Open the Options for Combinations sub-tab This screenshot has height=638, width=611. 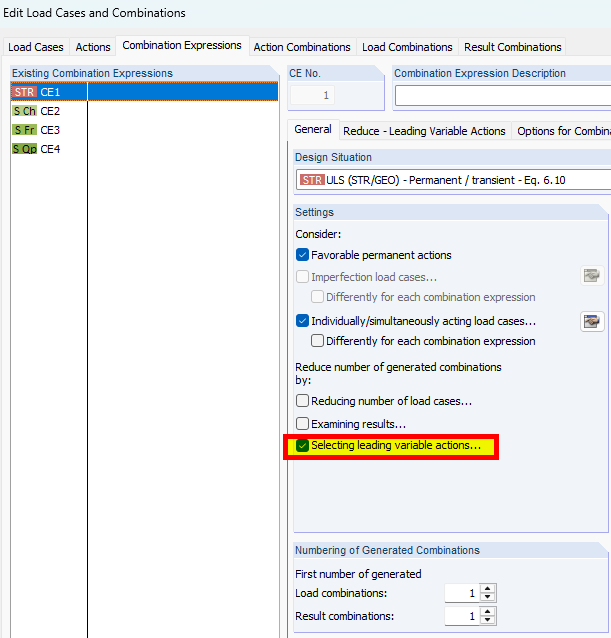[x=563, y=131]
